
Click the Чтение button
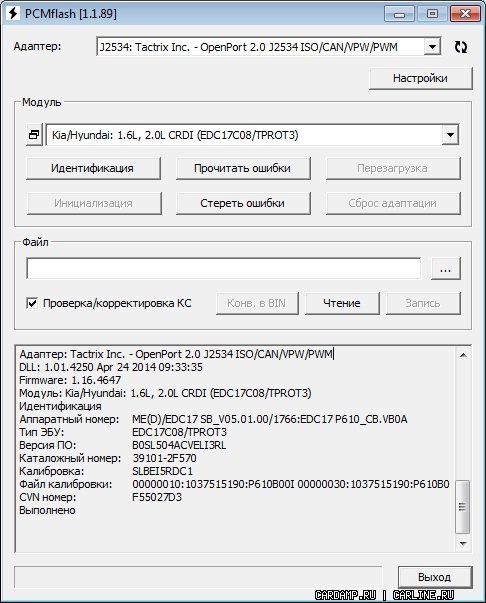[x=342, y=303]
